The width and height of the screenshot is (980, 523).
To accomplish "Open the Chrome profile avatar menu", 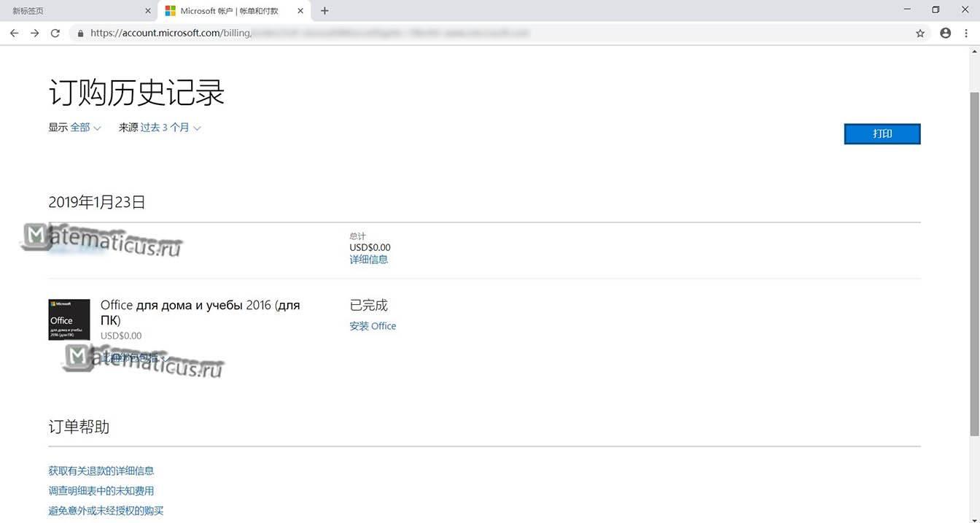I will [x=946, y=33].
